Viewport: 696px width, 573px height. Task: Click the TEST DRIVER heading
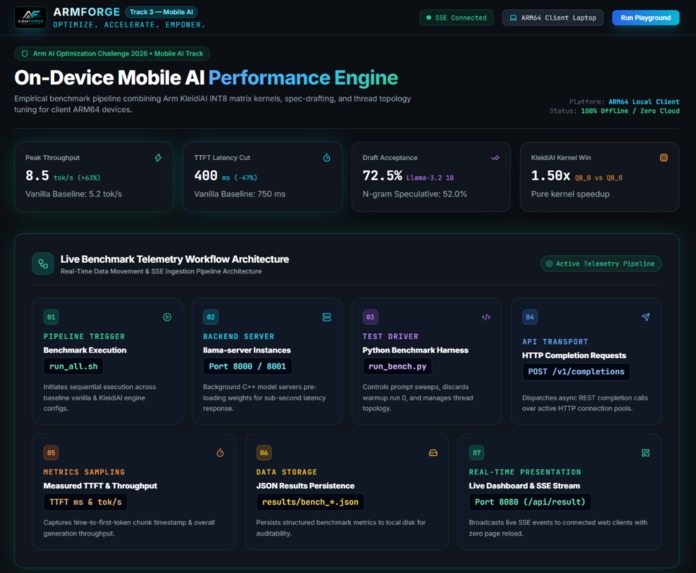pos(390,336)
